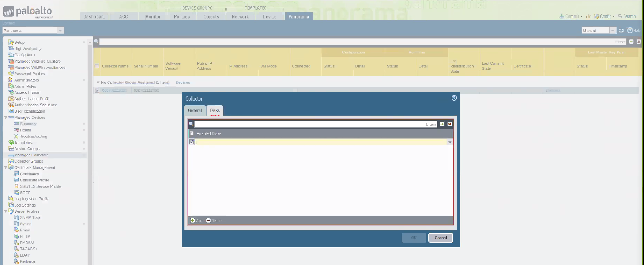
Task: Click the Templates icon in the sidebar
Action: coord(11,143)
